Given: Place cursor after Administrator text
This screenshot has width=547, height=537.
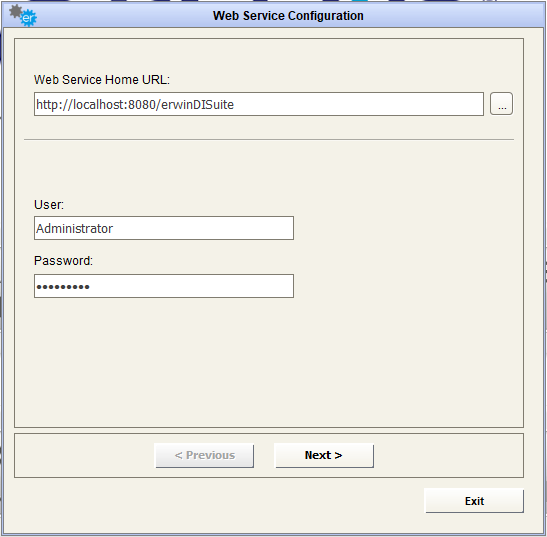Looking at the screenshot, I should click(114, 229).
